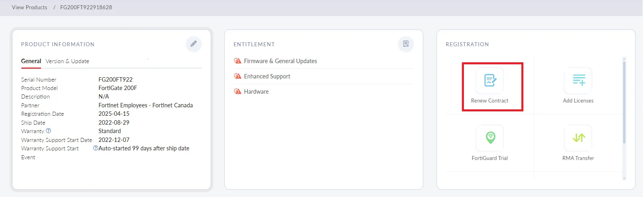Go back to View Products breadcrumb
This screenshot has height=197, width=644.
pos(29,7)
